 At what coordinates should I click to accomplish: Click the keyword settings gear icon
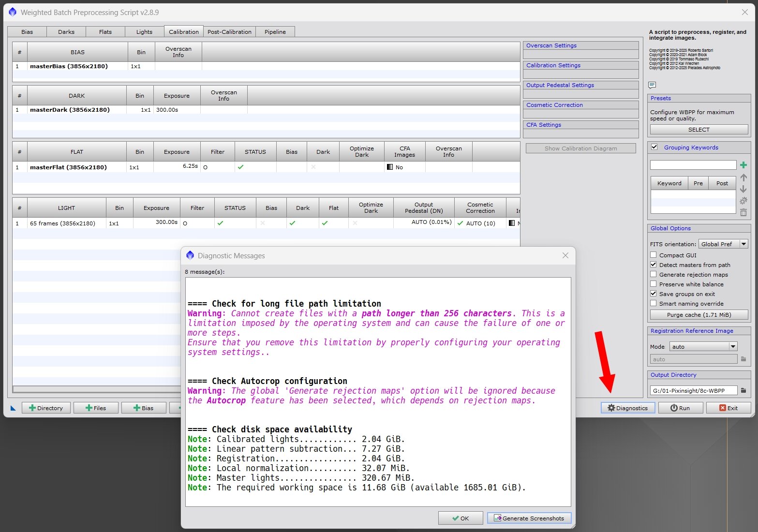pos(743,201)
